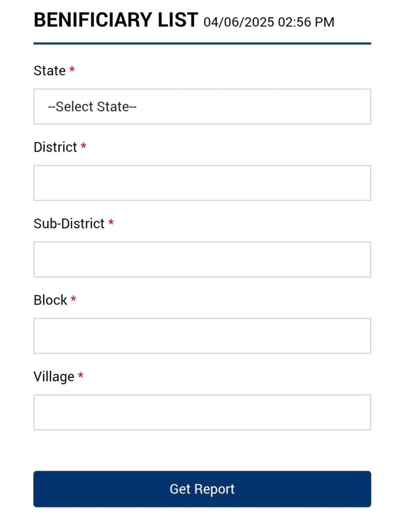The width and height of the screenshot is (405, 532).
Task: Click the red asterisk beside District
Action: [x=84, y=146]
